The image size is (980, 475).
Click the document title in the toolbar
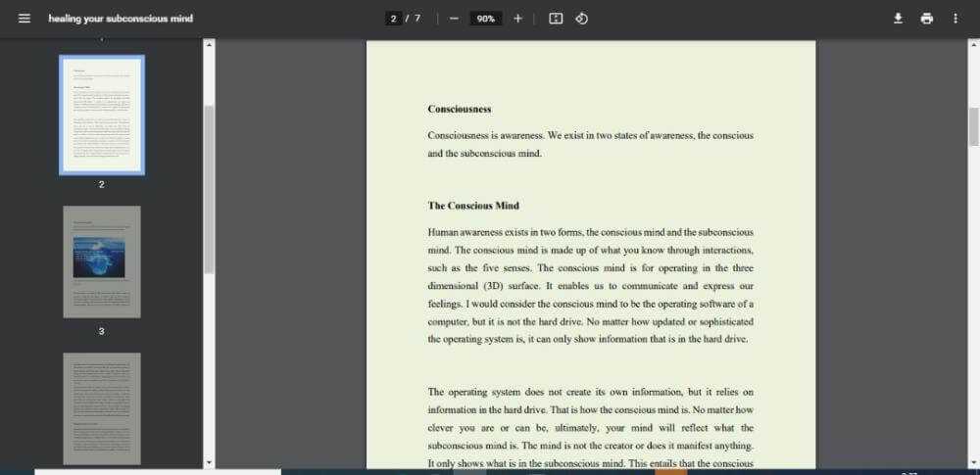[121, 19]
